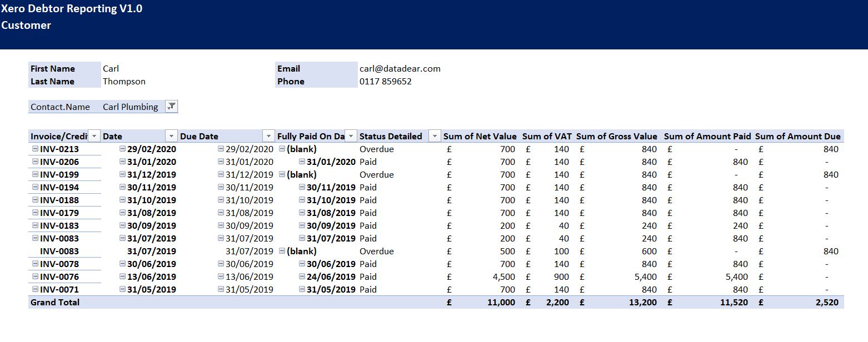Screen dimensions: 868x342
Task: Collapse the INV-0213 invoice row
Action: [x=36, y=149]
